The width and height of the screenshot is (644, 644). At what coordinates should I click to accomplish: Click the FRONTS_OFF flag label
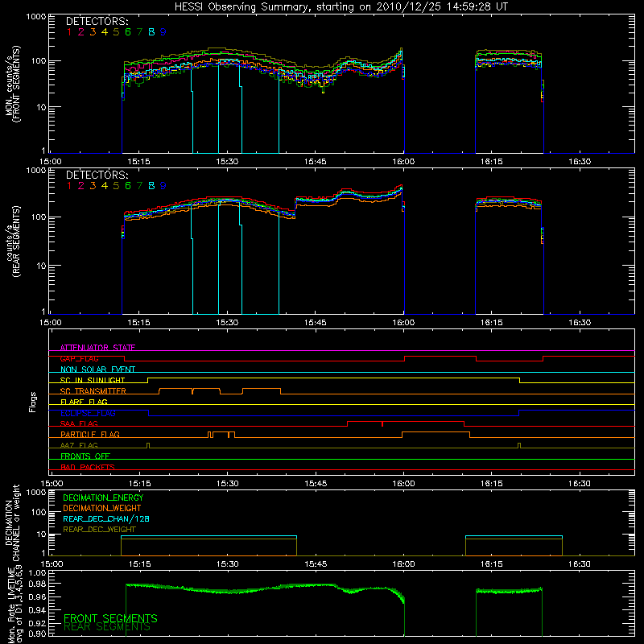tap(85, 456)
